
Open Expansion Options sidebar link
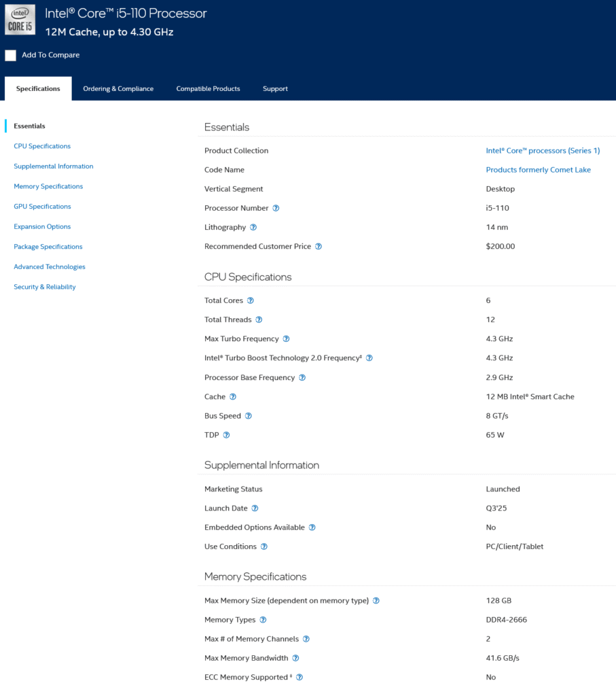(42, 226)
